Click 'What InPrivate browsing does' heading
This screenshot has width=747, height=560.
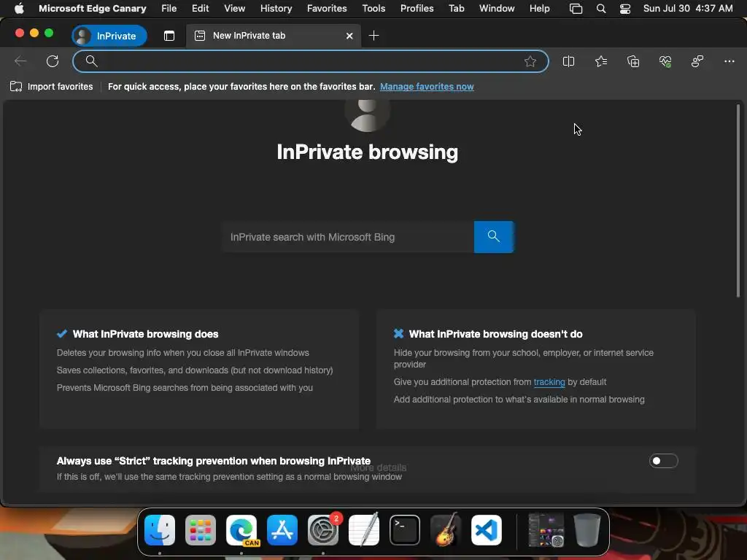click(x=145, y=334)
